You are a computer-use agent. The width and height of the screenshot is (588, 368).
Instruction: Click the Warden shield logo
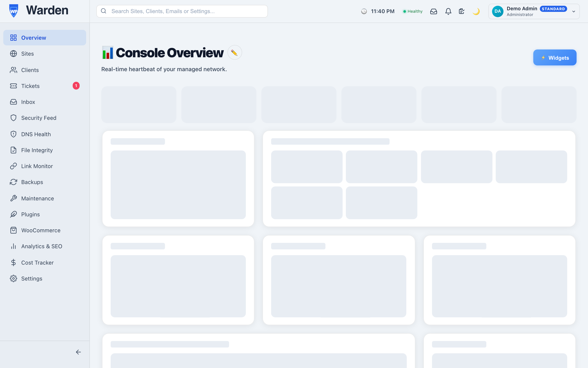pyautogui.click(x=14, y=11)
